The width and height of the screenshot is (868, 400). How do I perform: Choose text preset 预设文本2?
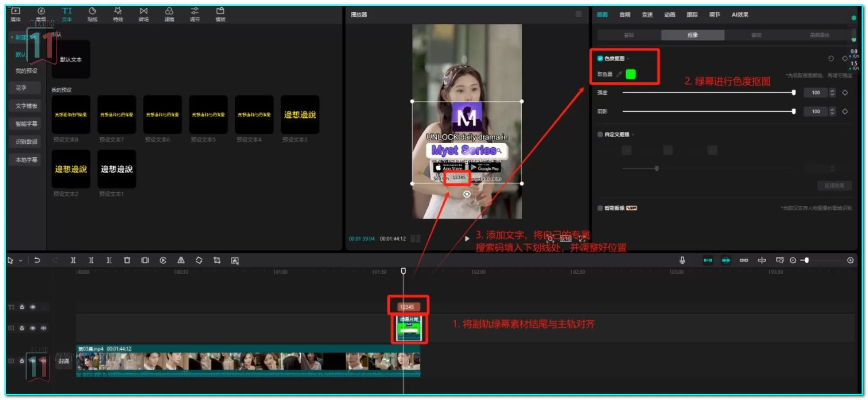[x=71, y=169]
